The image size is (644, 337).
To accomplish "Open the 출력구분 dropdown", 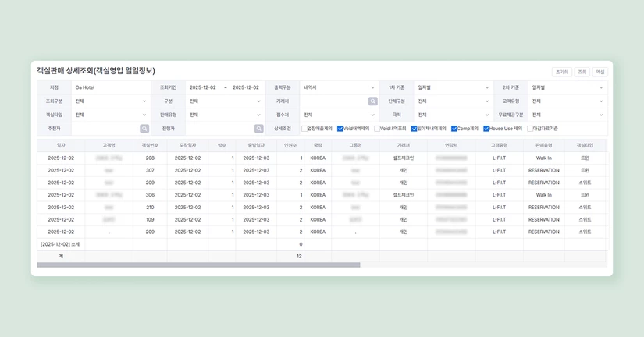I will click(340, 87).
